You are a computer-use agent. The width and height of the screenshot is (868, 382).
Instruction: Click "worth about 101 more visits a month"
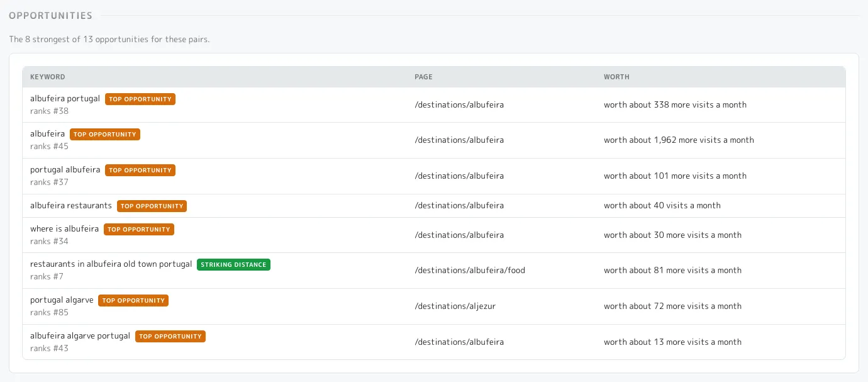click(x=675, y=176)
